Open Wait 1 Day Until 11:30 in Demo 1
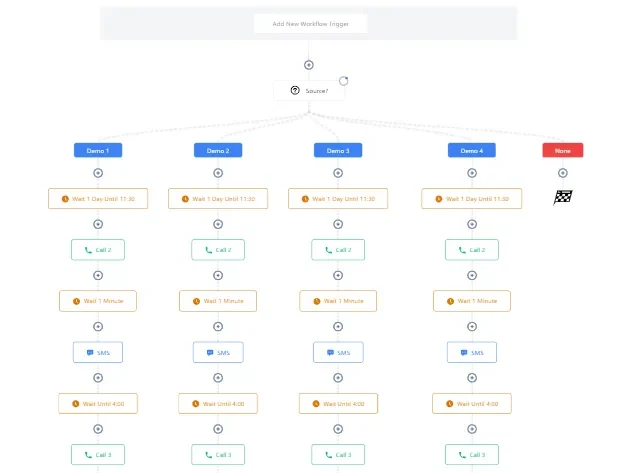Screen dimensions: 627x473 pos(98,199)
